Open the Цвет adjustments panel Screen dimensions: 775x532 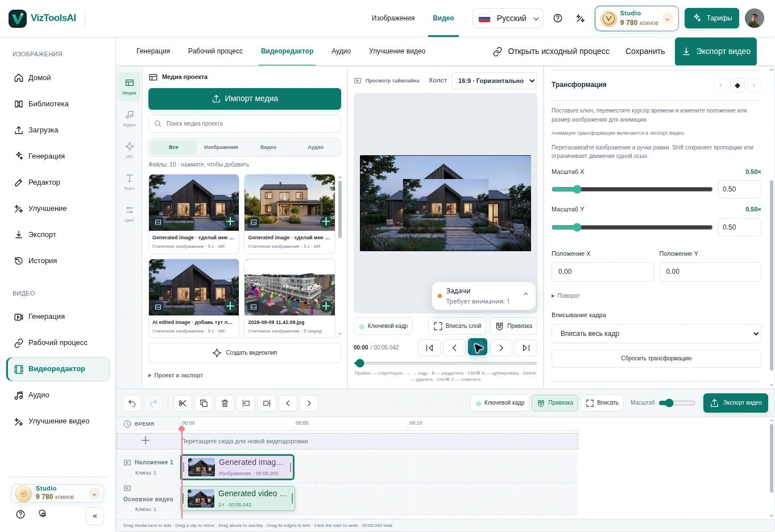coord(130,214)
